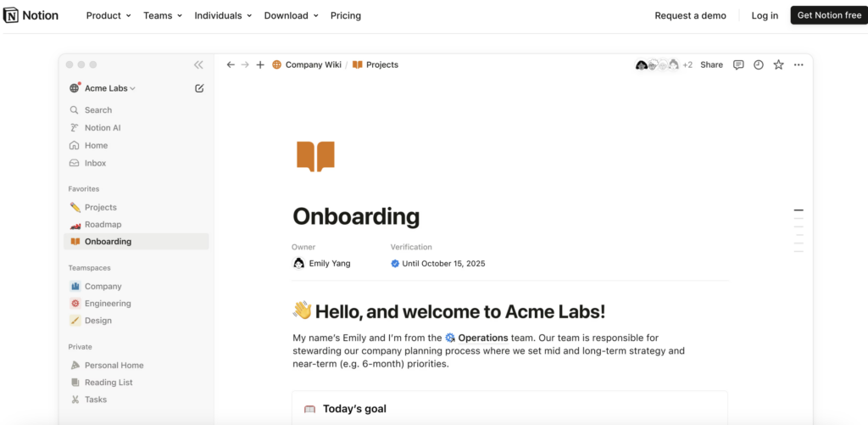Click Company Wiki breadcrumb text
The height and width of the screenshot is (425, 868).
(314, 64)
